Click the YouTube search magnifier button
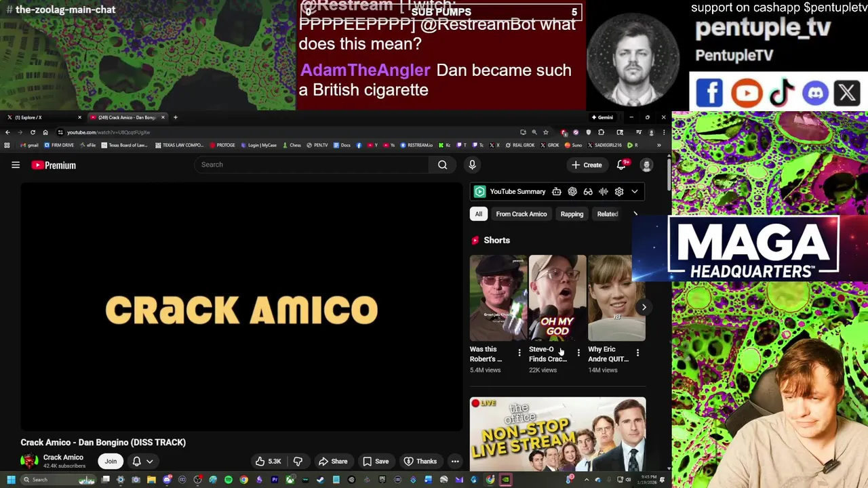This screenshot has width=868, height=488. point(442,165)
